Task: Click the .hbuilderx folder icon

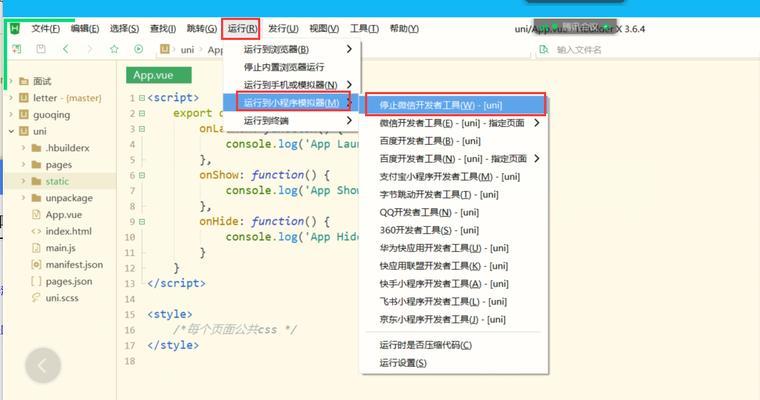Action: point(36,148)
